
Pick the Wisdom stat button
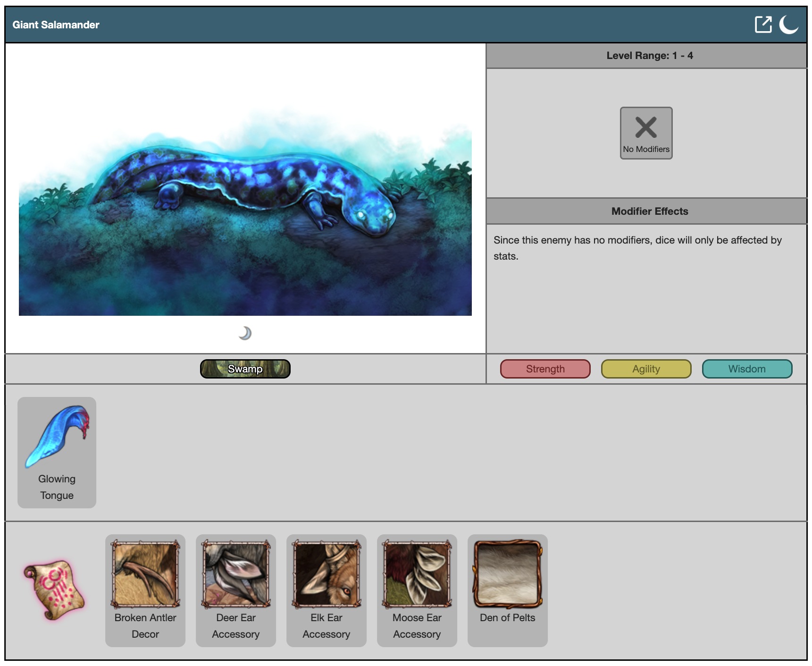pyautogui.click(x=747, y=369)
